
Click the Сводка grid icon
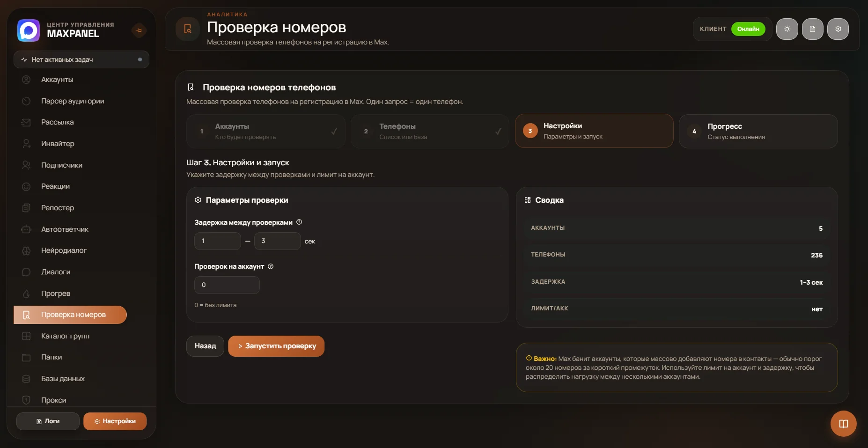[528, 200]
